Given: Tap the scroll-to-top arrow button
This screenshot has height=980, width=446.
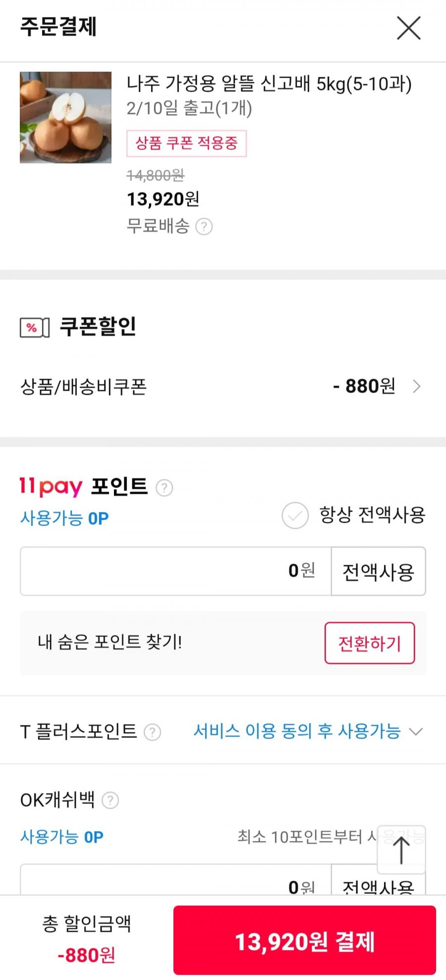Looking at the screenshot, I should tap(401, 849).
